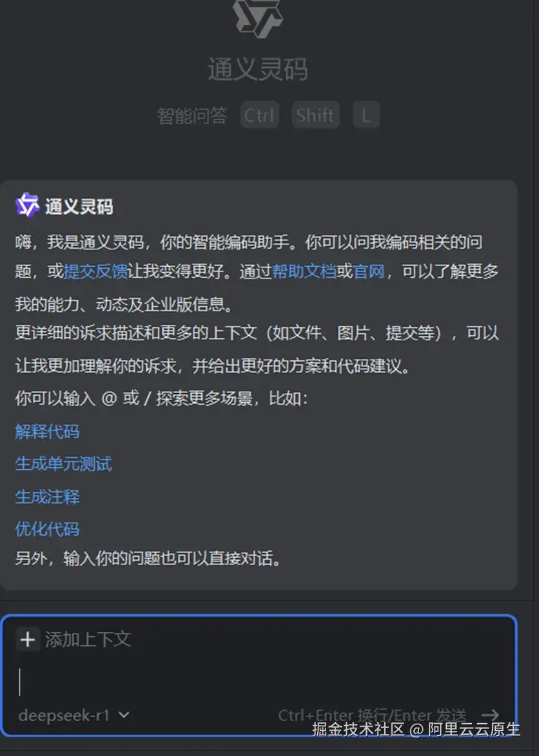The height and width of the screenshot is (756, 539).
Task: Click the large gray Tongyi Lingma logo
Action: click(257, 18)
